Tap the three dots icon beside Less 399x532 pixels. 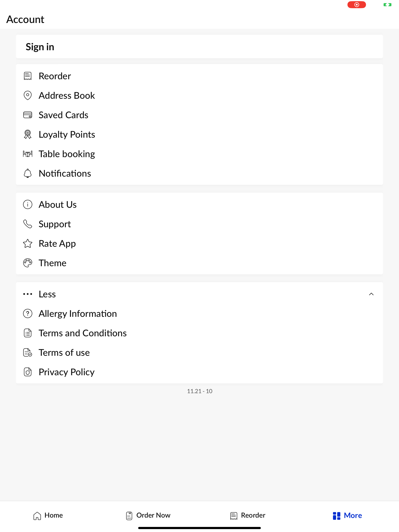[28, 294]
